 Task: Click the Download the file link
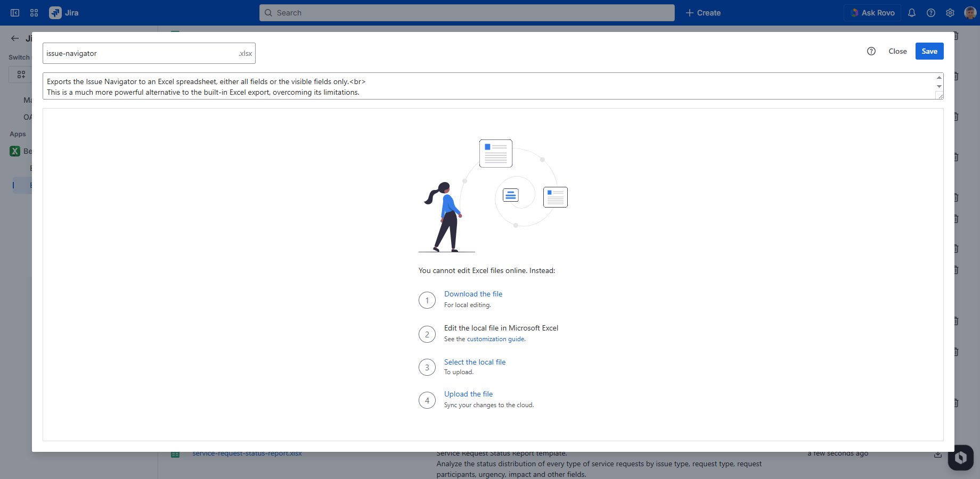[x=473, y=294]
